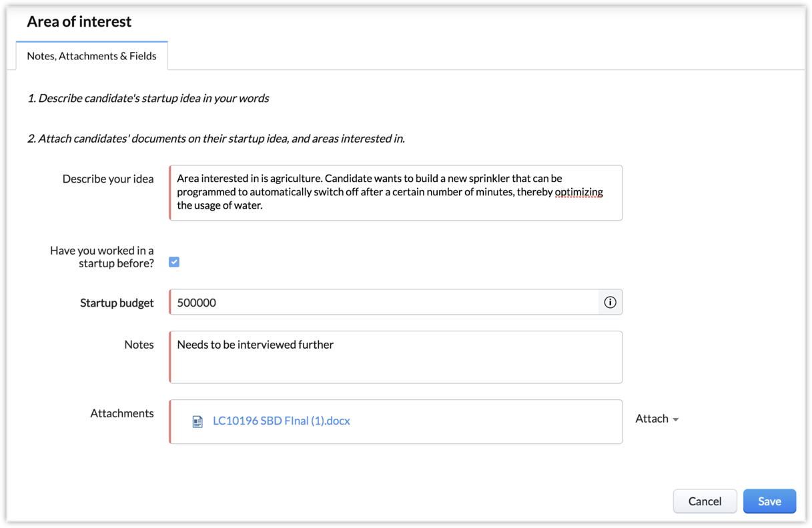
Task: Click the "Area of interest" heading
Action: (x=79, y=21)
